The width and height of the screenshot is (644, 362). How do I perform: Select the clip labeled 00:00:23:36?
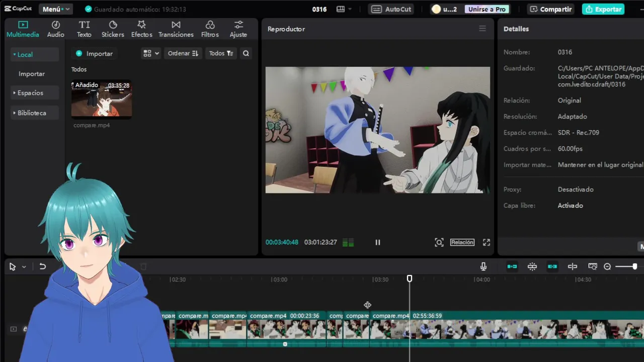[287, 330]
